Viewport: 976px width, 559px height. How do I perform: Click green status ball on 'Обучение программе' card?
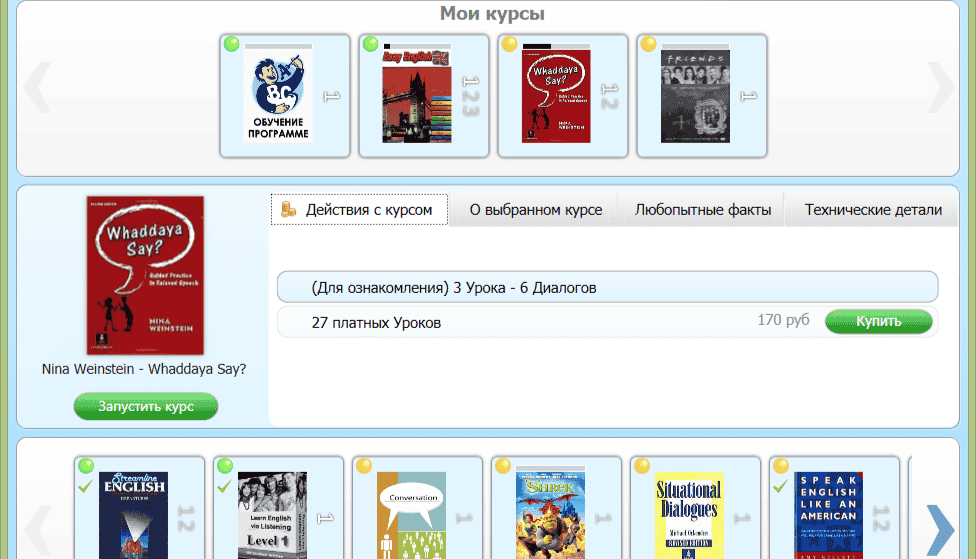coord(232,44)
